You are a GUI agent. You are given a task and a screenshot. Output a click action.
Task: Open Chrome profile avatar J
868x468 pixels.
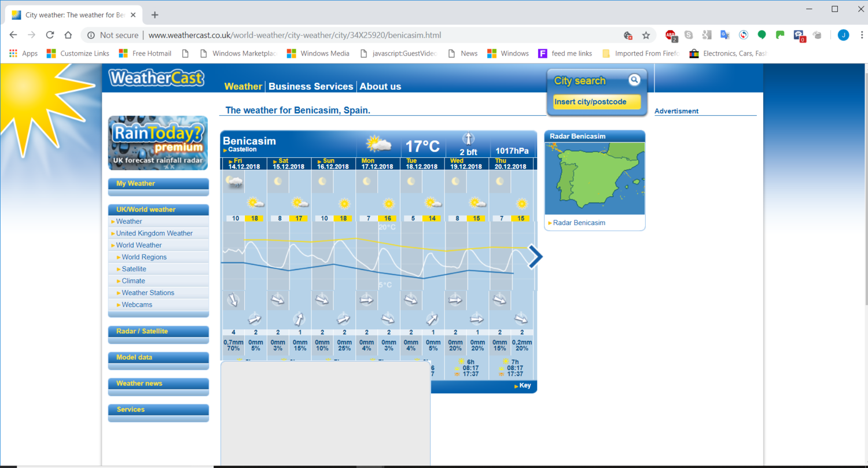point(843,35)
